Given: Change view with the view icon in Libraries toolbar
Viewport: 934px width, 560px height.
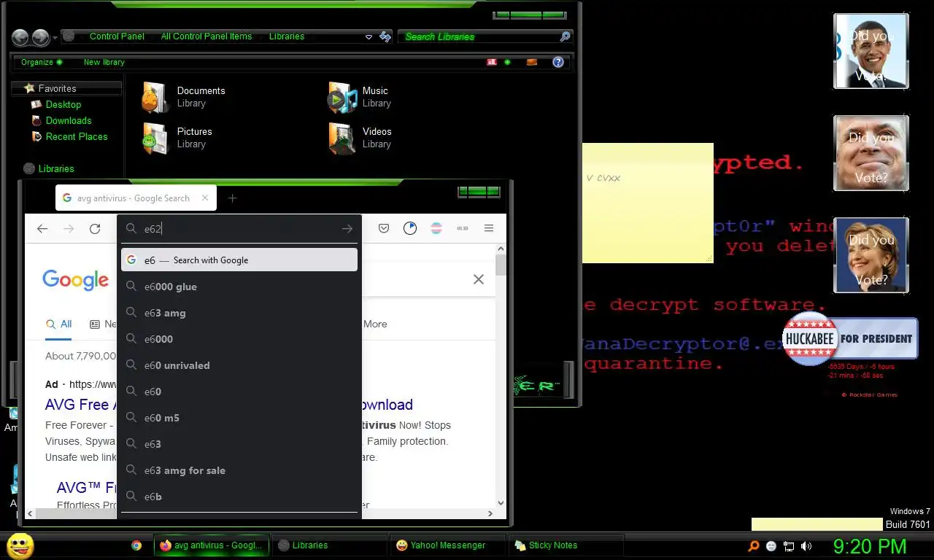Looking at the screenshot, I should tap(492, 62).
